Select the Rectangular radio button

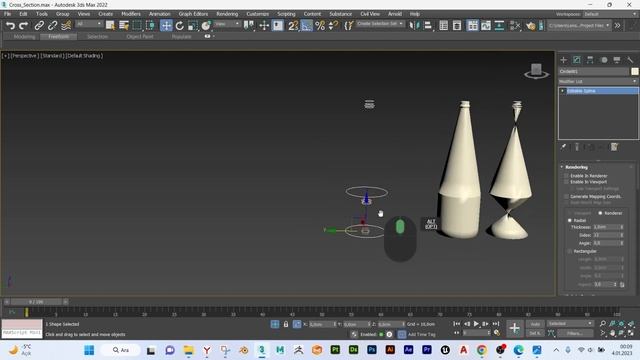tap(570, 251)
